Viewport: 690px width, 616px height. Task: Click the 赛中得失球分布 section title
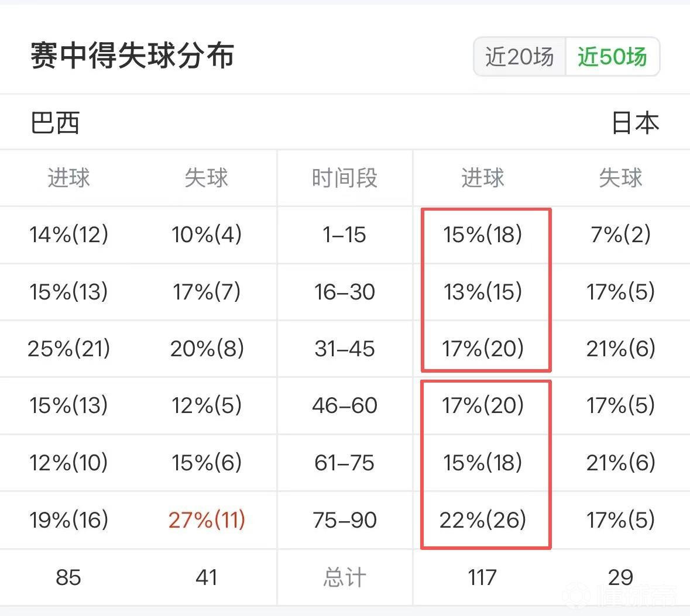132,56
